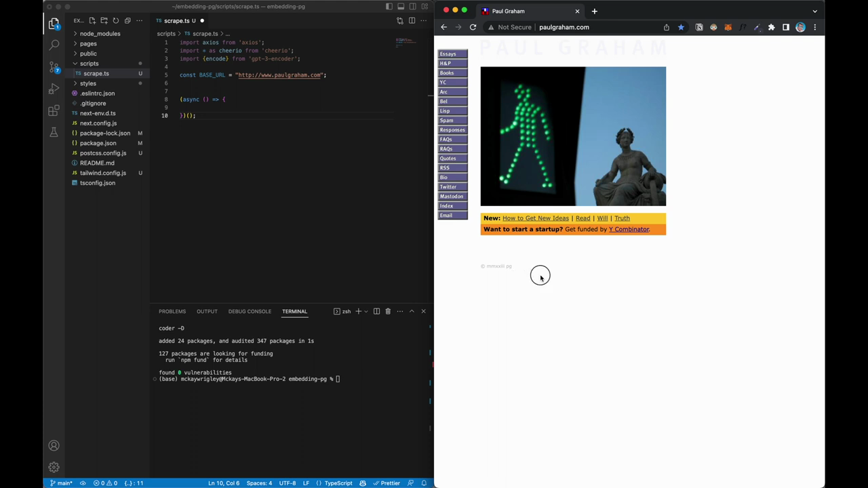Select the Paul Graham browser tab
Viewport: 868px width, 488px height.
coord(532,11)
